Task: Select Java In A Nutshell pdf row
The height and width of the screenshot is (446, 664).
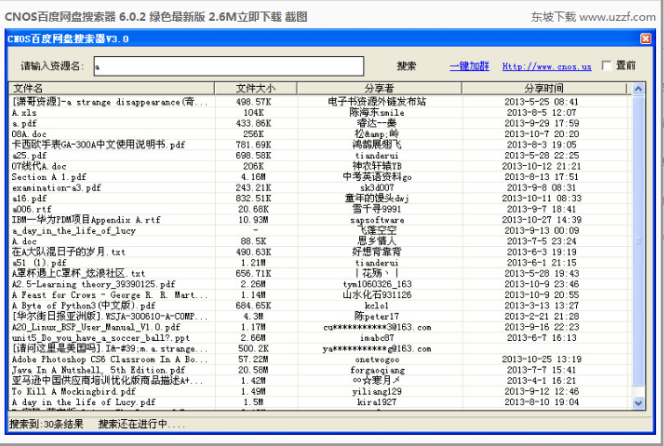Action: (318, 370)
